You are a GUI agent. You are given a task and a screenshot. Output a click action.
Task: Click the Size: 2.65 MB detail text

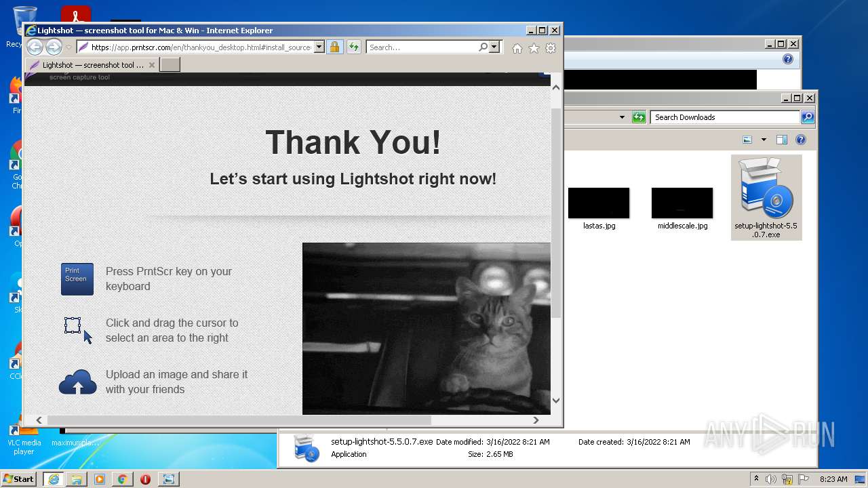[490, 454]
